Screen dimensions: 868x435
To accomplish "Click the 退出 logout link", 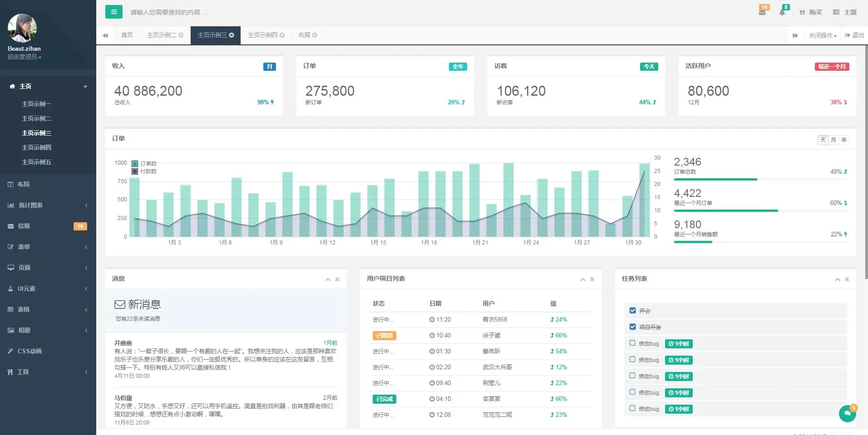I will point(854,35).
